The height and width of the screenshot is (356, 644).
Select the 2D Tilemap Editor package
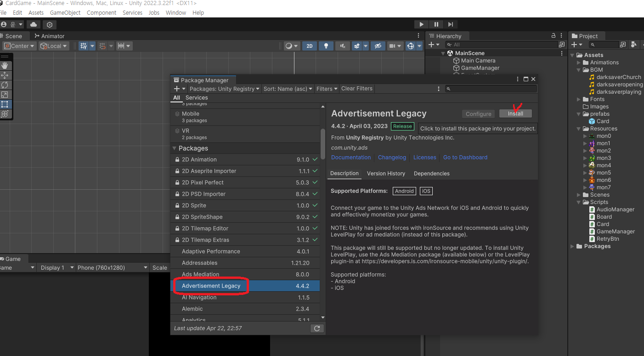(x=245, y=228)
